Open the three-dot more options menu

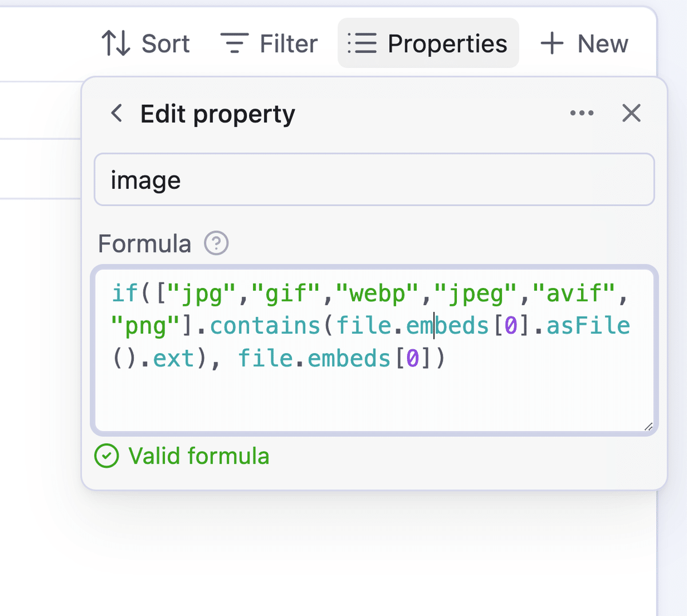pos(582,113)
